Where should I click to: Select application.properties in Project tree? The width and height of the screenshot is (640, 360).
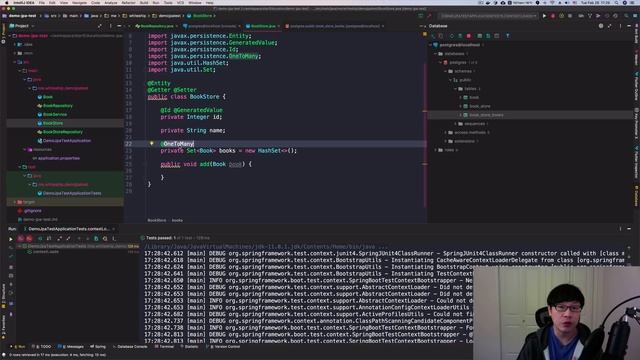coord(58,158)
